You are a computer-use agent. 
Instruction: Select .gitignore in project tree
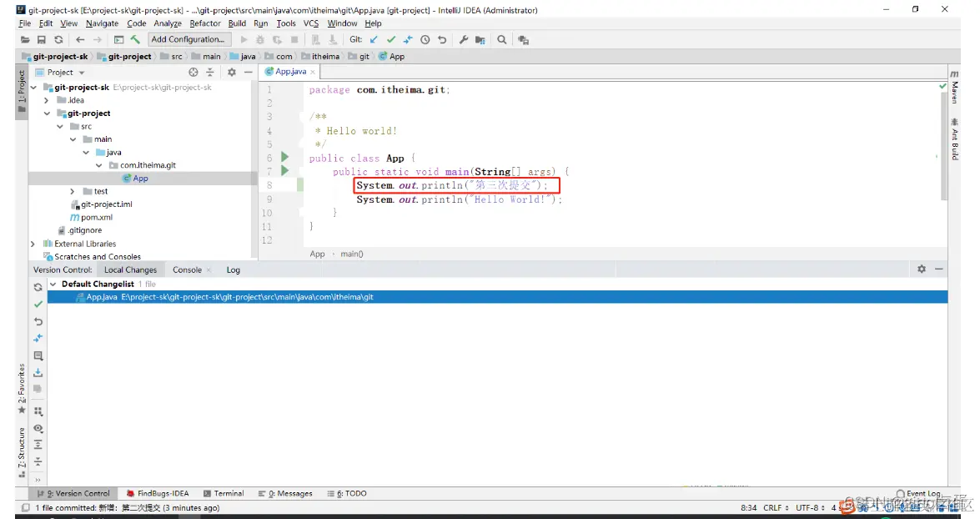click(x=80, y=231)
